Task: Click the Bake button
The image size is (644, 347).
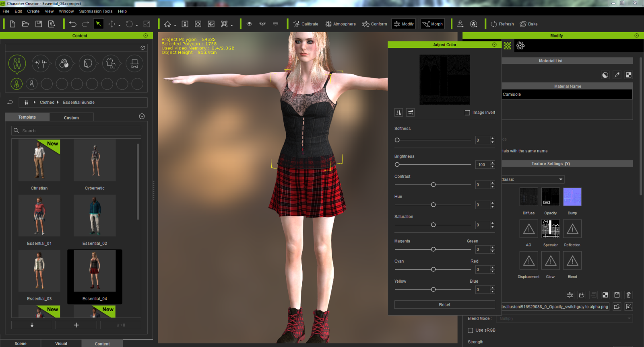Action: [529, 24]
